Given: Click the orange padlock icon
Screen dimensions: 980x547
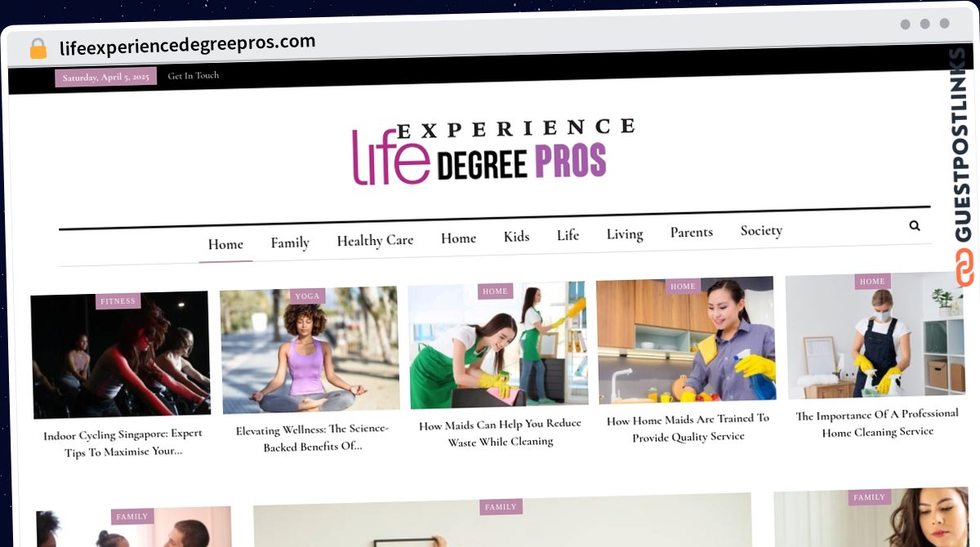Looking at the screenshot, I should pos(38,49).
